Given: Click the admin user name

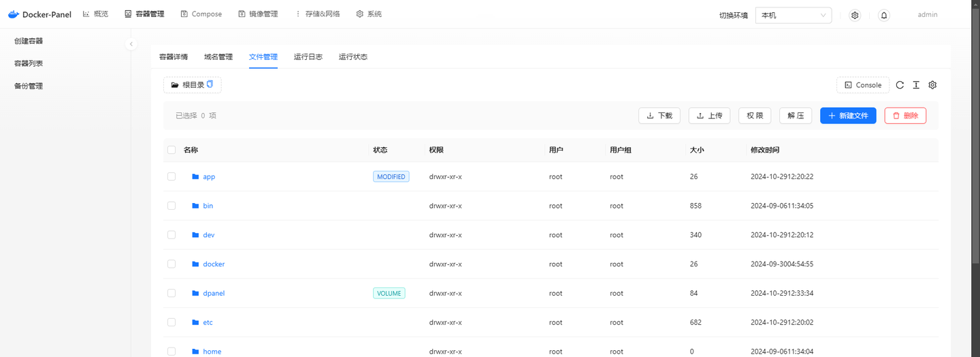Looking at the screenshot, I should click(x=928, y=14).
